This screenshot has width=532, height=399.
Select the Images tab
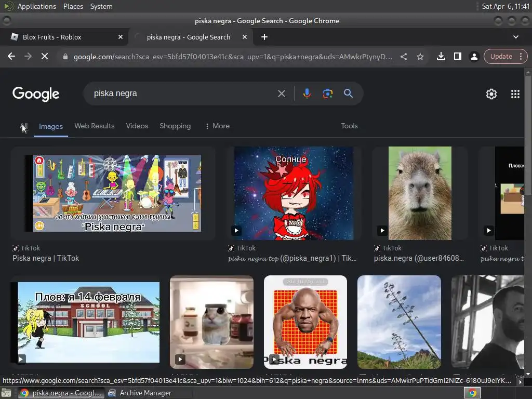tap(51, 126)
